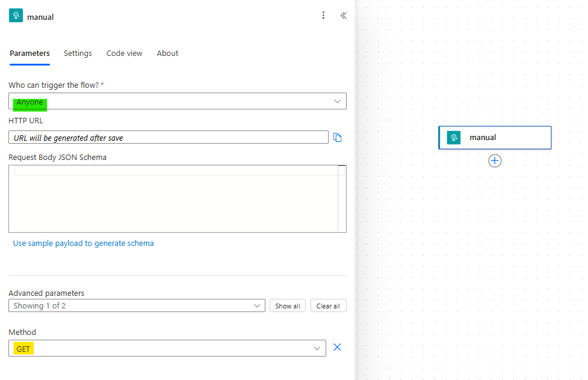Click the Clear all button

pos(328,305)
